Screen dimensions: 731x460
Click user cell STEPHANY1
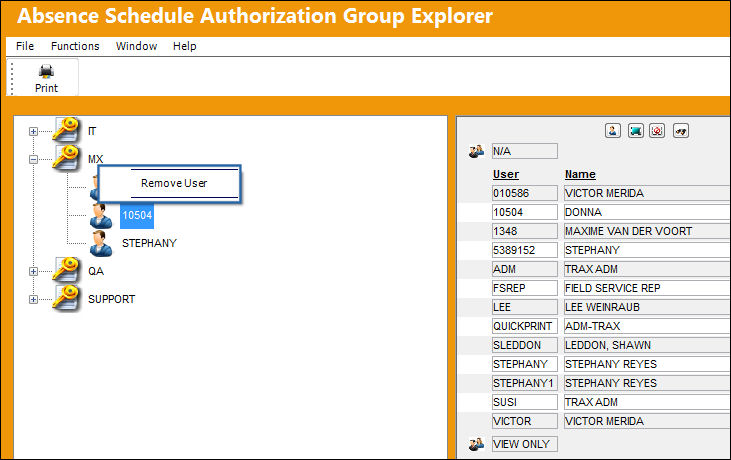[524, 383]
